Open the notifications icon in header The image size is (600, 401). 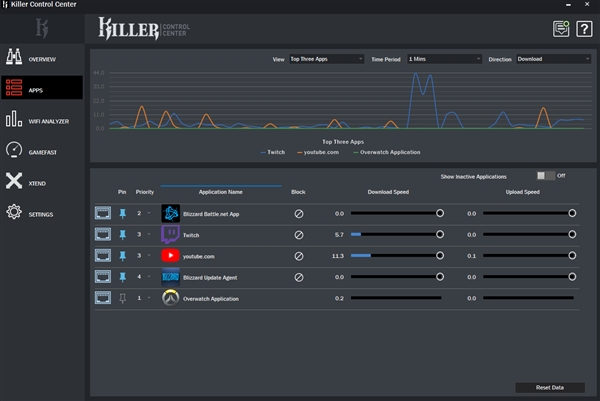point(561,29)
